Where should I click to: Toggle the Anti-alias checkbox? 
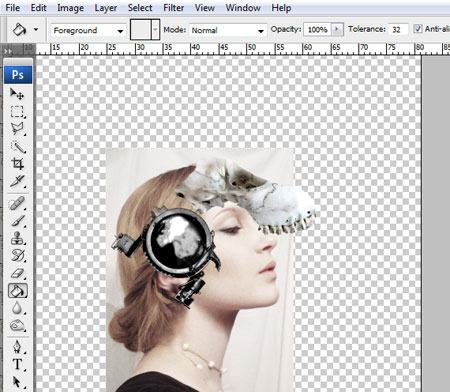pyautogui.click(x=418, y=29)
